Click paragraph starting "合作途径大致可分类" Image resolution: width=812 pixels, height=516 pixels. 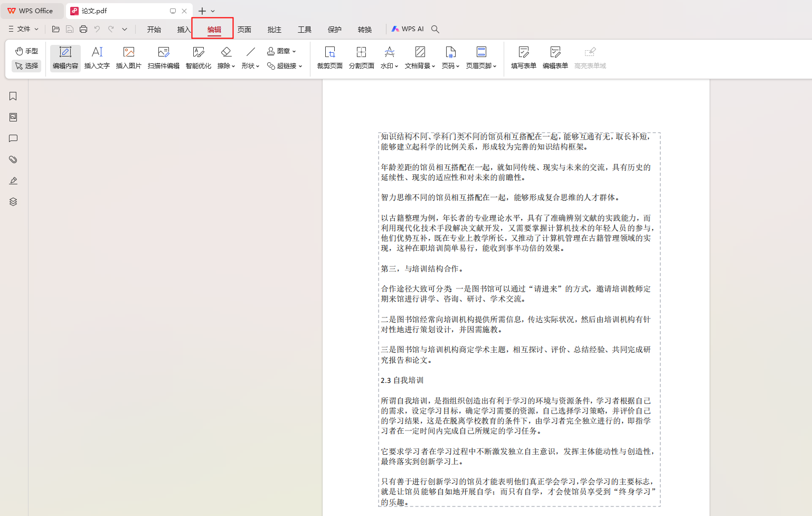(x=516, y=294)
